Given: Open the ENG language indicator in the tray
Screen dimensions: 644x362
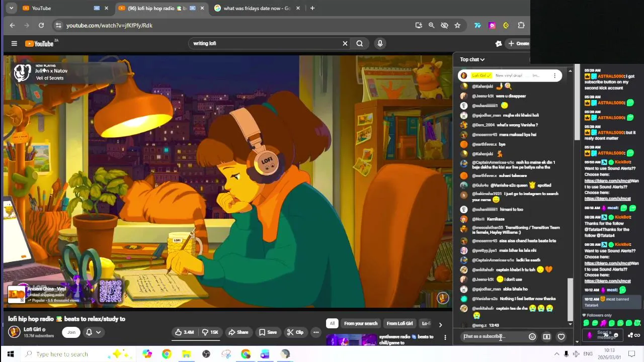Looking at the screenshot, I should (588, 354).
